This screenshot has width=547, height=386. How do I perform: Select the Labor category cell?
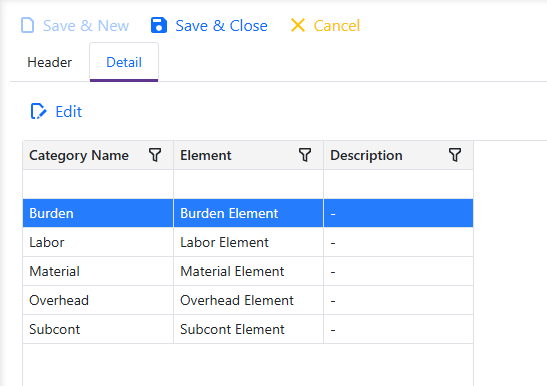(x=98, y=242)
